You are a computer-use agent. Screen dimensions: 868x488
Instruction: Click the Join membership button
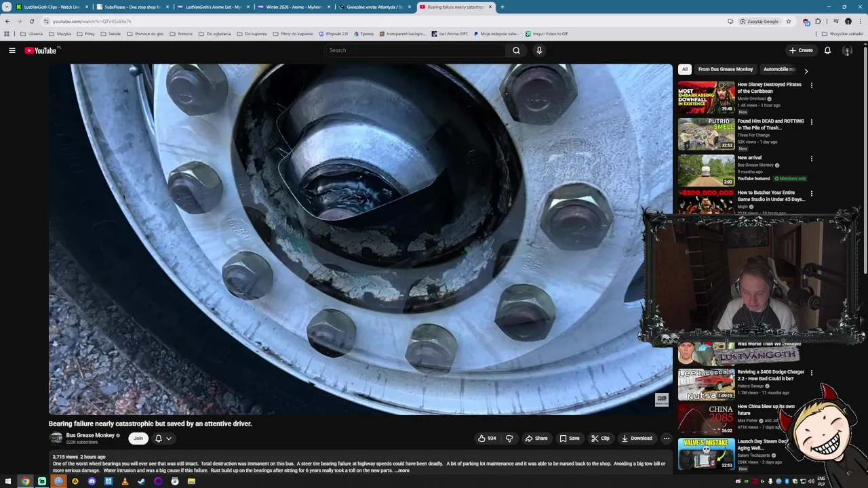(138, 439)
